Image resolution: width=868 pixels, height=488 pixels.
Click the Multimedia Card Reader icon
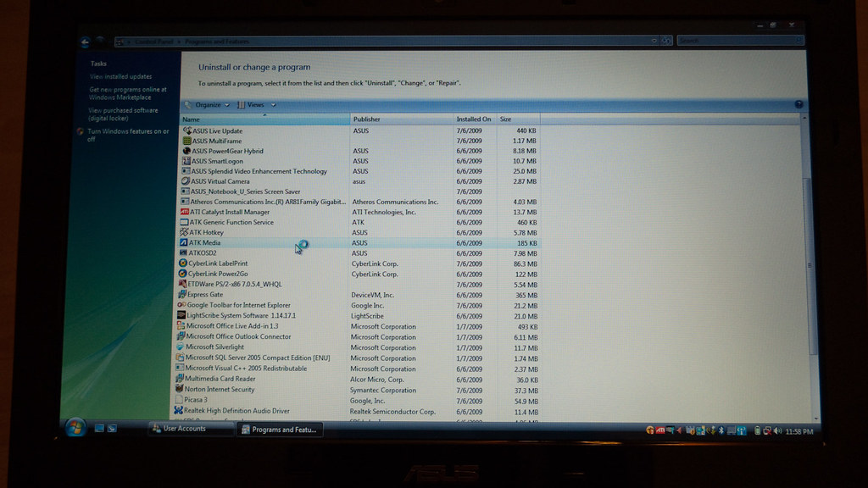[x=180, y=379]
